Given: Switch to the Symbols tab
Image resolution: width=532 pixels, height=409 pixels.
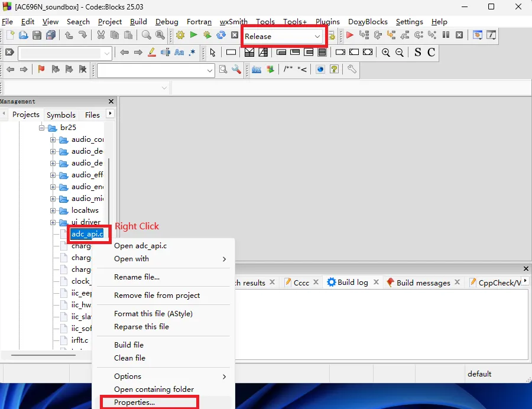Looking at the screenshot, I should tap(61, 115).
